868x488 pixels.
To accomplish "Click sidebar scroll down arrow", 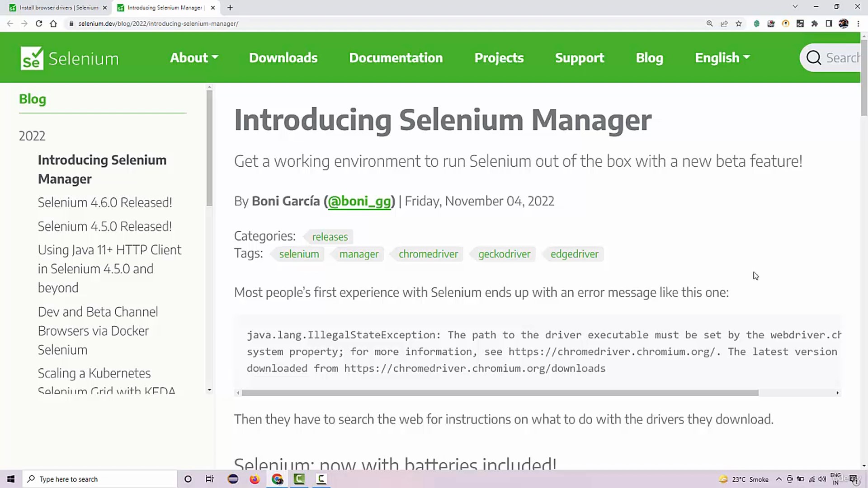I will pos(209,390).
